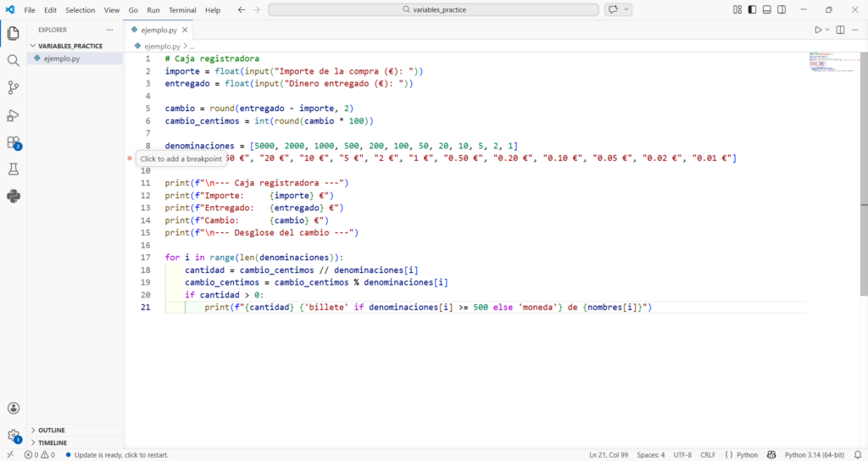The height and width of the screenshot is (461, 868).
Task: Open the Terminal menu
Action: tap(182, 10)
